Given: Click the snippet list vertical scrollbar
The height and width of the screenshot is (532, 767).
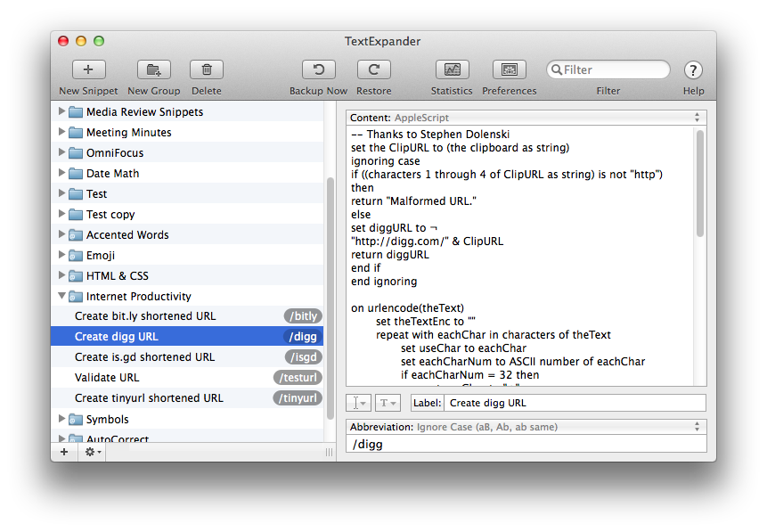Looking at the screenshot, I should point(330,299).
